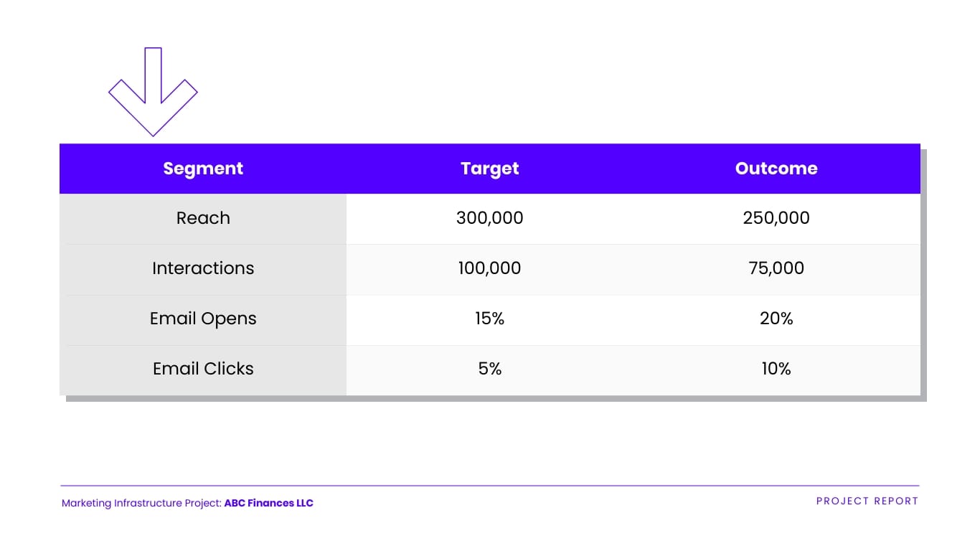Screen dimensions: 980x551
Task: Select the 75,000 outcome value
Action: click(776, 268)
